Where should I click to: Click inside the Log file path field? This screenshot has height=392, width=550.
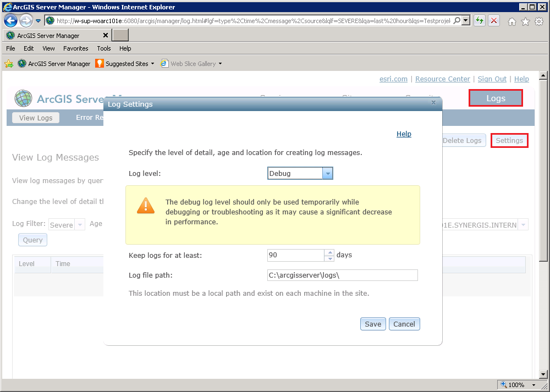pyautogui.click(x=342, y=275)
